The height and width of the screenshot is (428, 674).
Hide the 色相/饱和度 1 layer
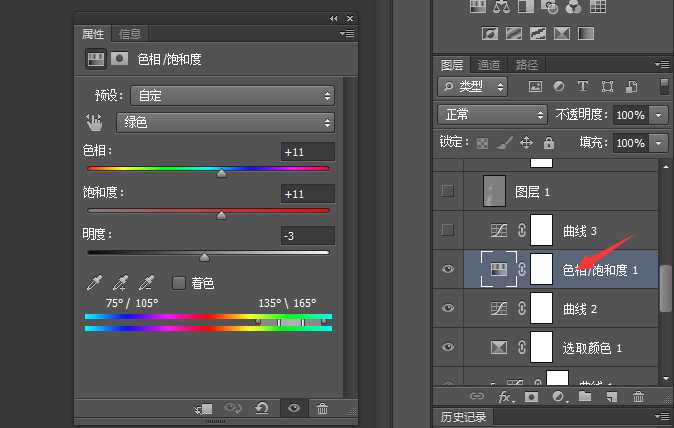point(448,269)
